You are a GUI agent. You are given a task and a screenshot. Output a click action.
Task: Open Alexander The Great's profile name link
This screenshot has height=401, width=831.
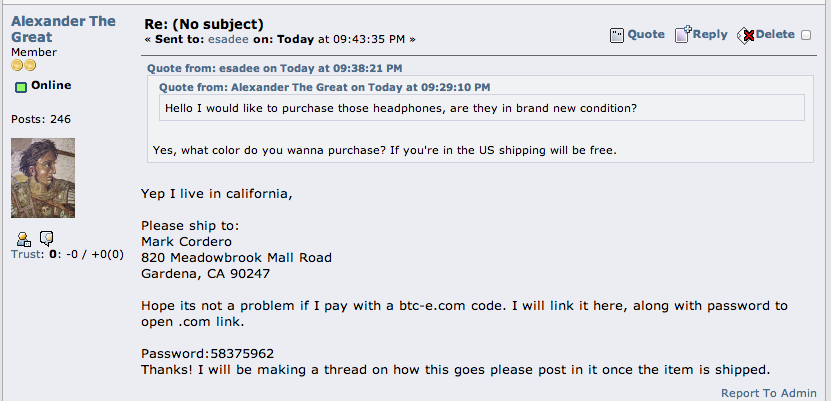[x=63, y=29]
